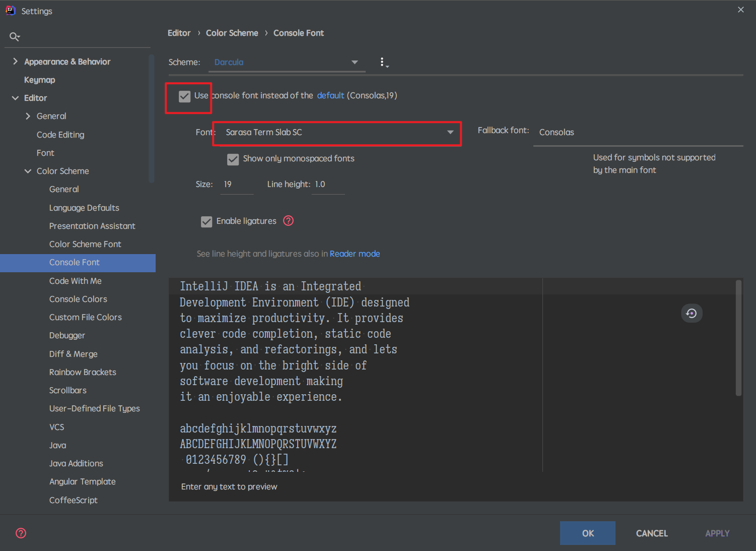This screenshot has width=756, height=551.
Task: Open help via bottom-left question icon
Action: [x=21, y=533]
